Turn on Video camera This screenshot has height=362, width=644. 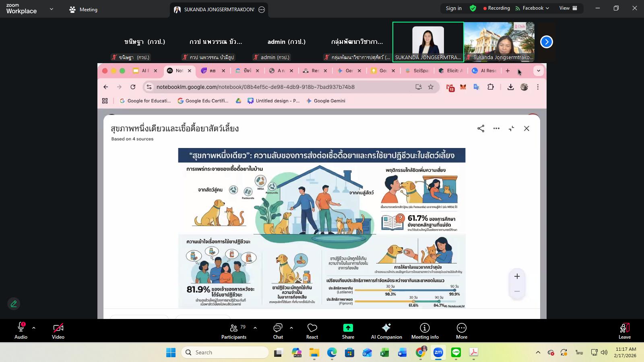[x=58, y=331]
